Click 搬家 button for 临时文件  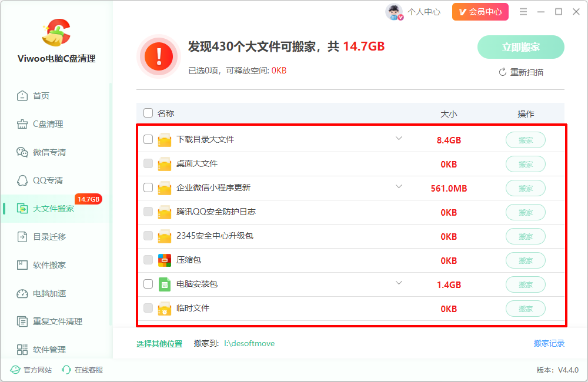[x=525, y=309]
